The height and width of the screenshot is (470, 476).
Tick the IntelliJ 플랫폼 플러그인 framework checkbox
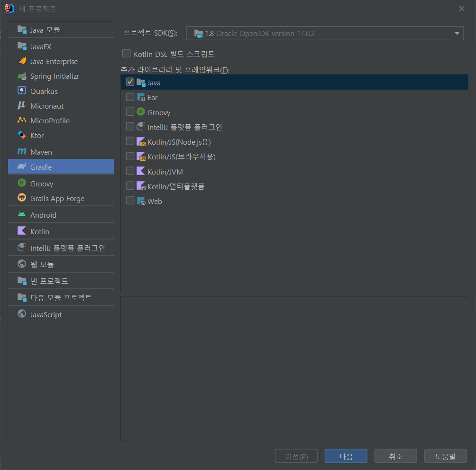tap(130, 126)
